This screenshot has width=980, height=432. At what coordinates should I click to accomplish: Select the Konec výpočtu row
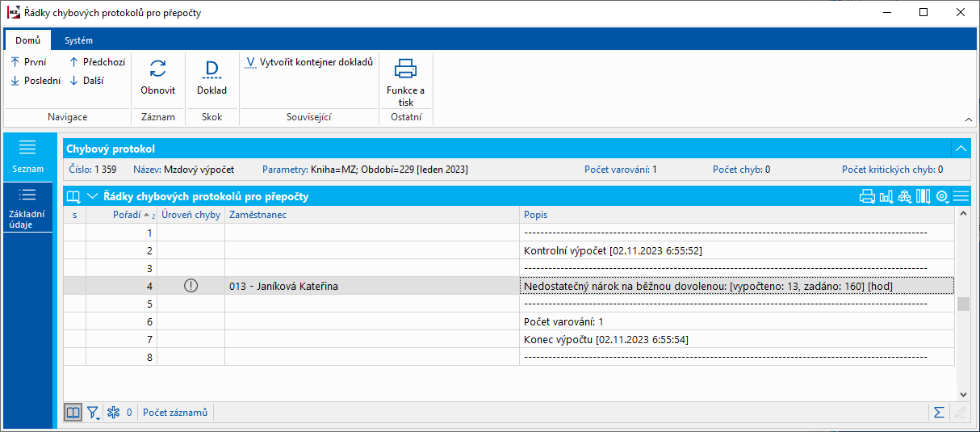click(738, 339)
